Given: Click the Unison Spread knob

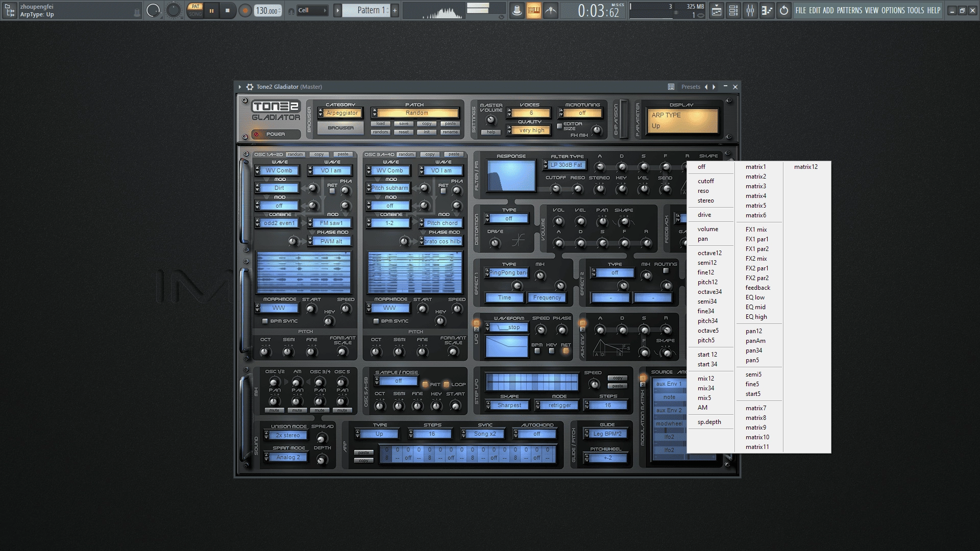Looking at the screenshot, I should tap(322, 438).
